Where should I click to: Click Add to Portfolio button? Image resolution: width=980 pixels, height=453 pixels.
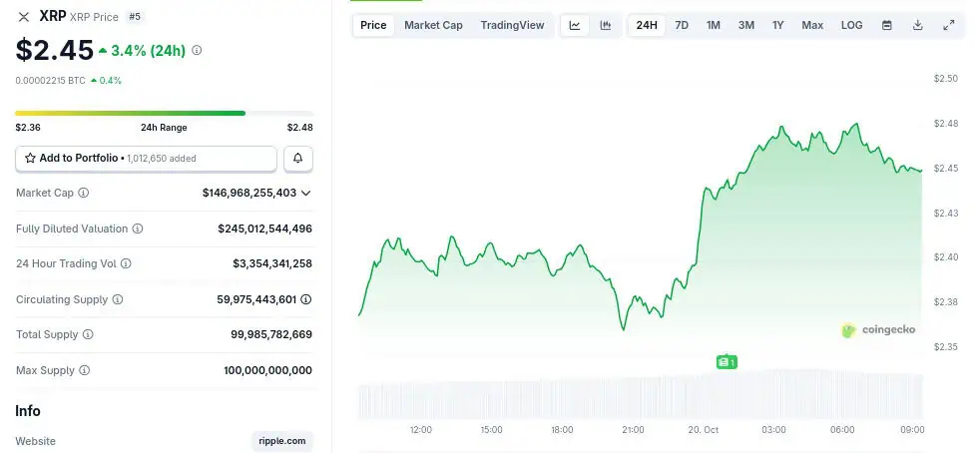(x=146, y=158)
